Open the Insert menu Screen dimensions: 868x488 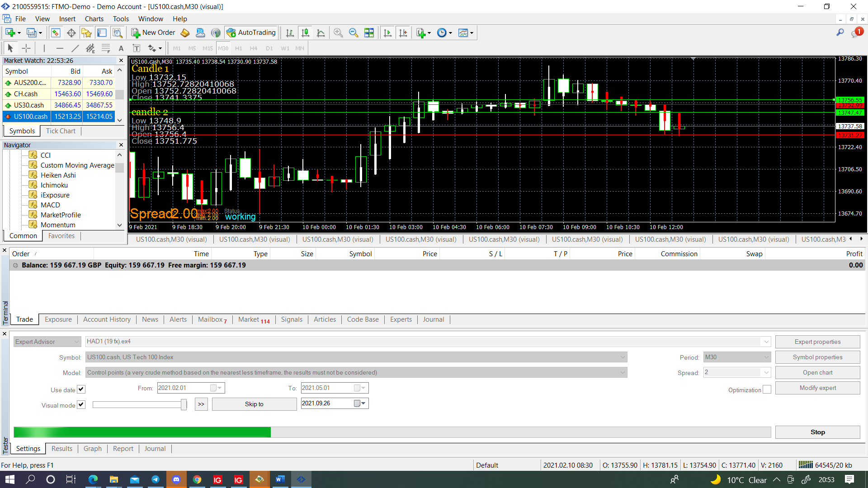click(x=67, y=19)
